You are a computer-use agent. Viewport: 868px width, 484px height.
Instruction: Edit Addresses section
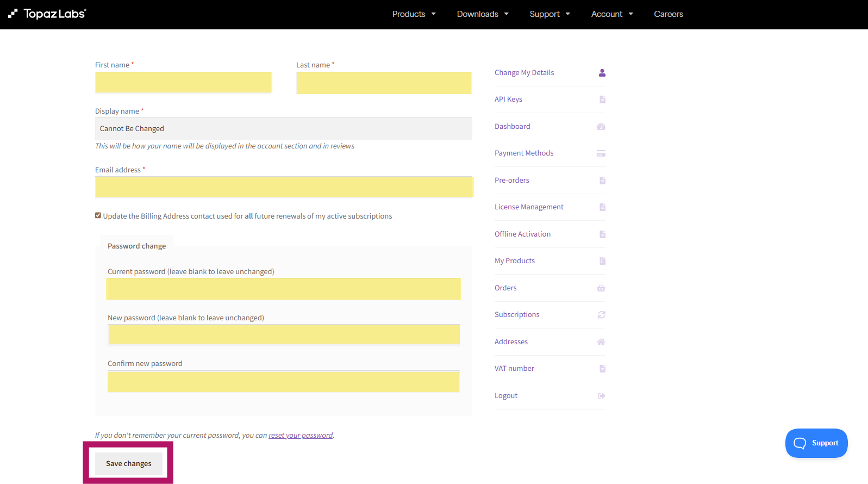[x=511, y=342]
